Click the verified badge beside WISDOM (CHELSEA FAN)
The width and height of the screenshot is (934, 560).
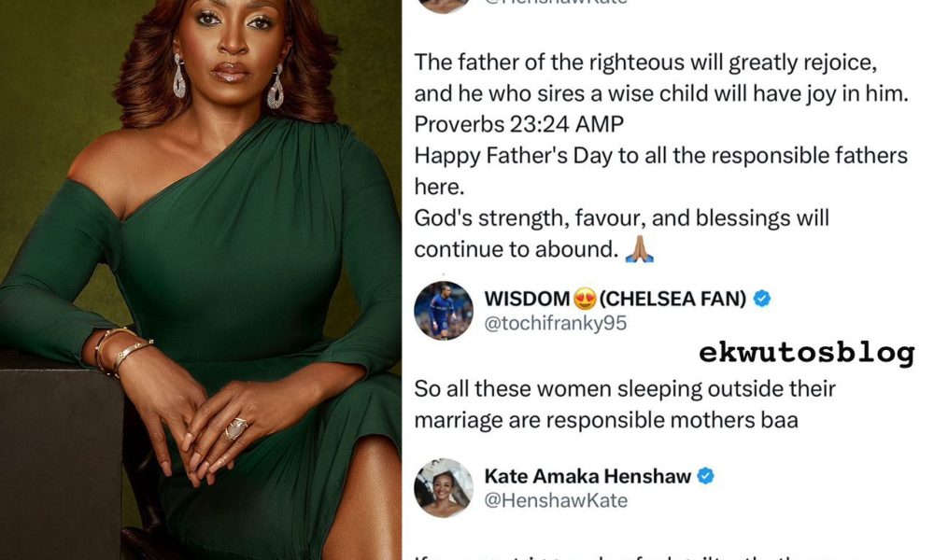click(x=762, y=298)
